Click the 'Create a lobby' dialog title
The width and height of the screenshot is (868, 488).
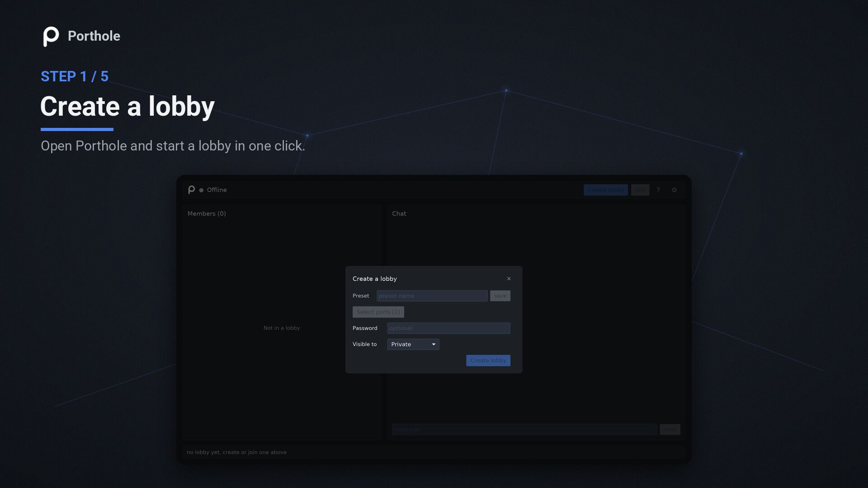[375, 279]
